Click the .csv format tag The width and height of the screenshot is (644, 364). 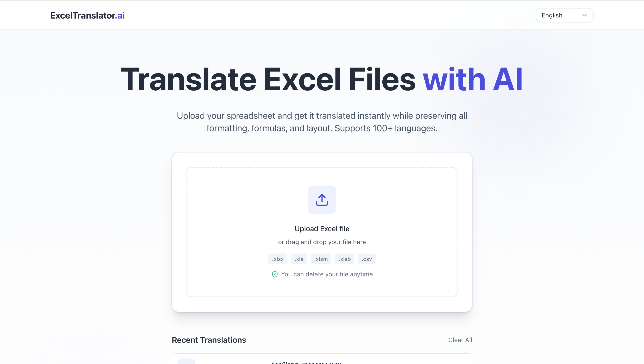click(366, 259)
